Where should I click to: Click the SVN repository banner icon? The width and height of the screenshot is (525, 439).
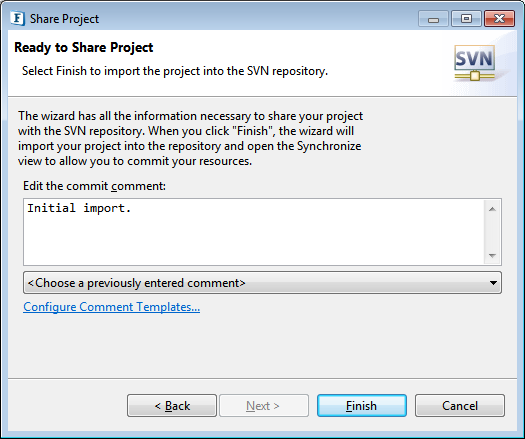[x=474, y=63]
